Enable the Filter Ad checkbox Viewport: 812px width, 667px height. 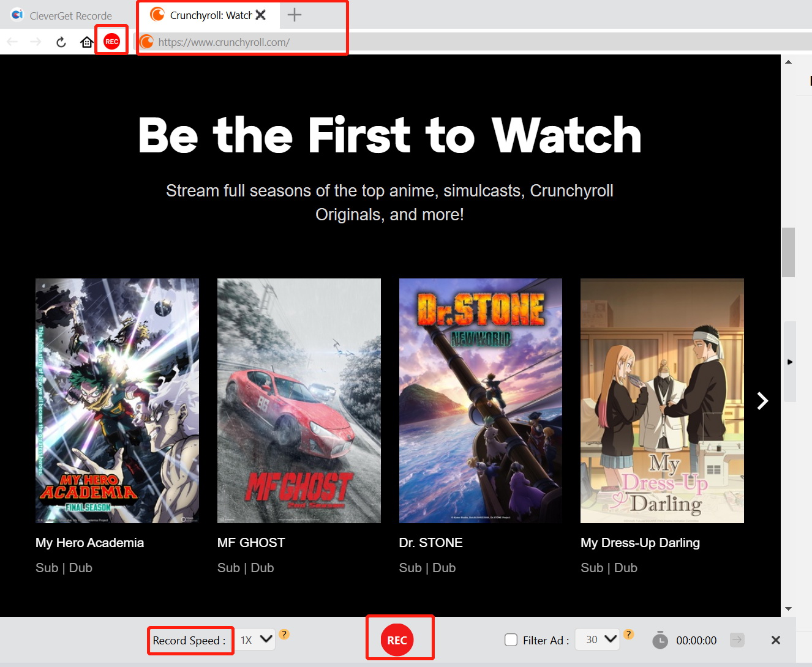coord(511,640)
